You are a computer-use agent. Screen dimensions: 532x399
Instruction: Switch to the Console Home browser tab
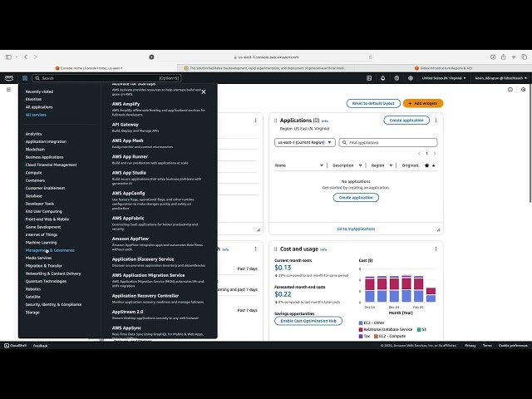click(x=89, y=68)
